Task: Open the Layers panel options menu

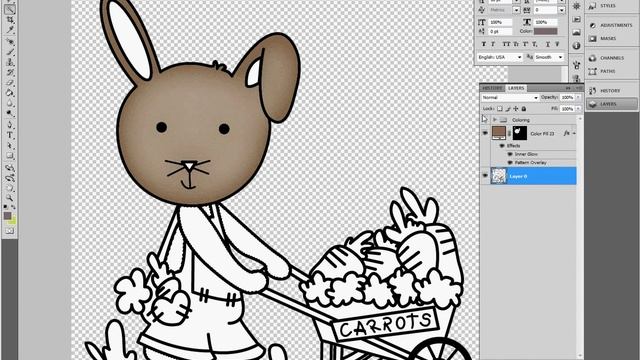Action: (578, 88)
